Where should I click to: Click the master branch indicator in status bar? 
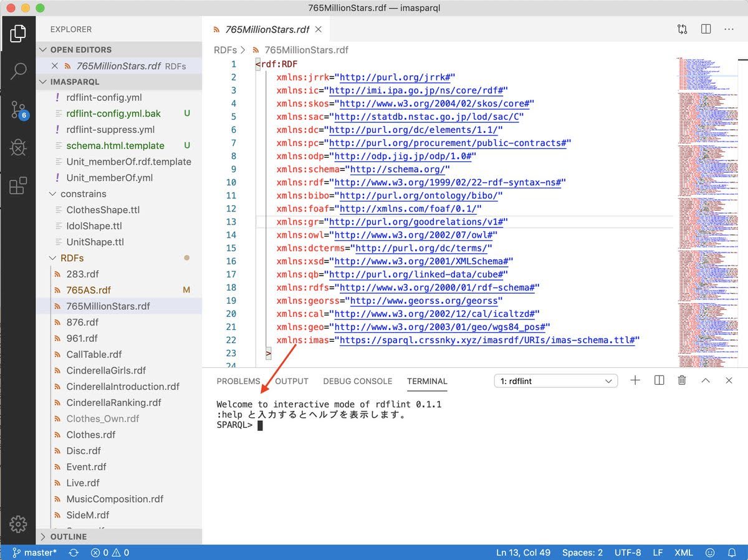point(34,553)
